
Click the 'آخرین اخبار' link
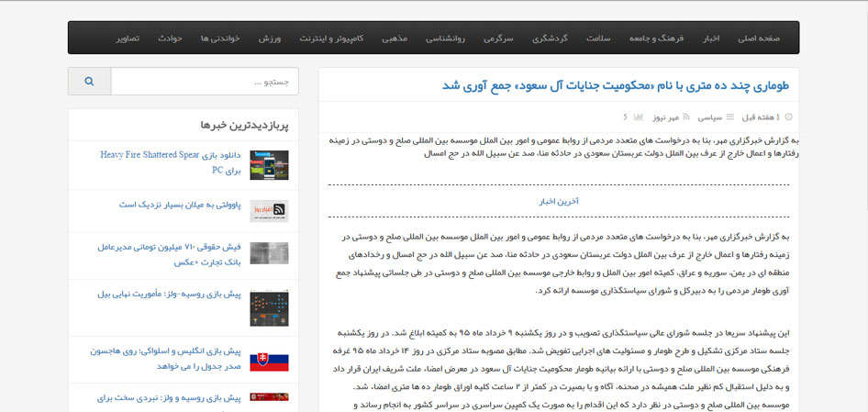point(559,201)
